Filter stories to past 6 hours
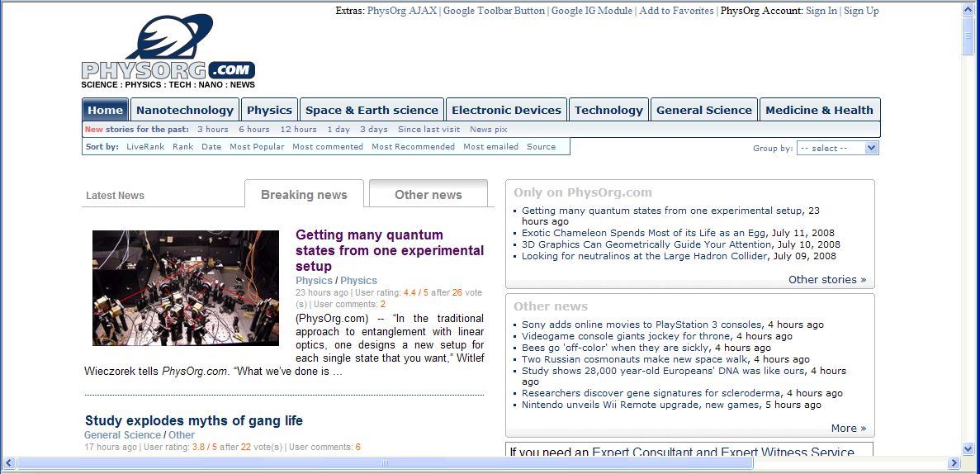The image size is (980, 474). pyautogui.click(x=254, y=130)
